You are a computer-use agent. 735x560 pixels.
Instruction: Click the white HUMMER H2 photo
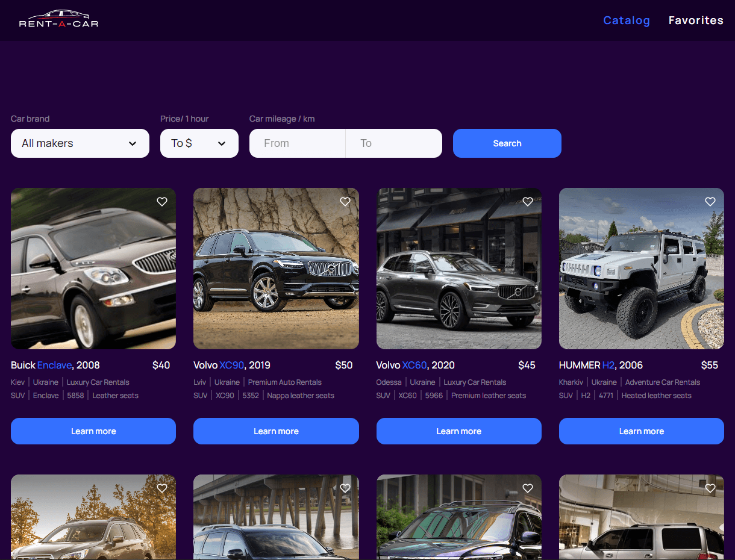point(642,269)
